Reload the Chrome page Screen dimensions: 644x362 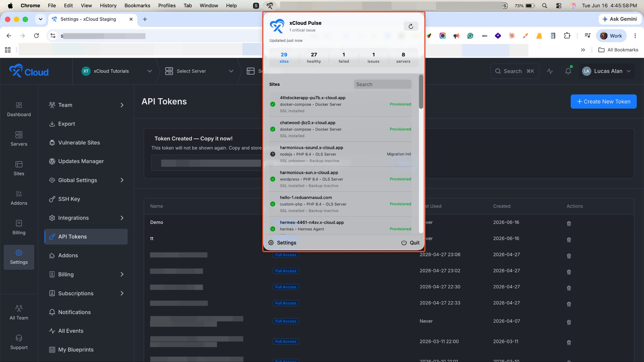(x=36, y=36)
